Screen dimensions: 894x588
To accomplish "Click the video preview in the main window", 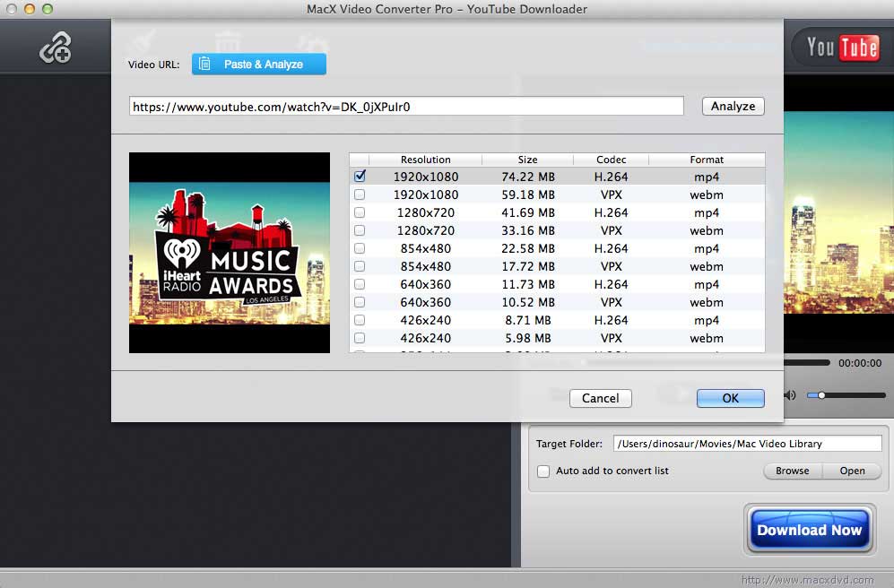I will click(838, 212).
